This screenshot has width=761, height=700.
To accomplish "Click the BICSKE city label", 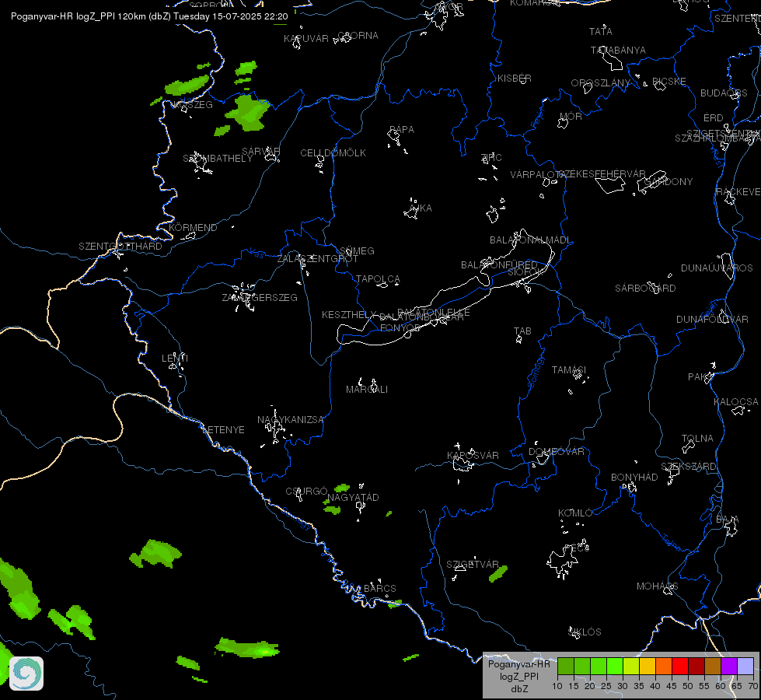I will pyautogui.click(x=669, y=82).
